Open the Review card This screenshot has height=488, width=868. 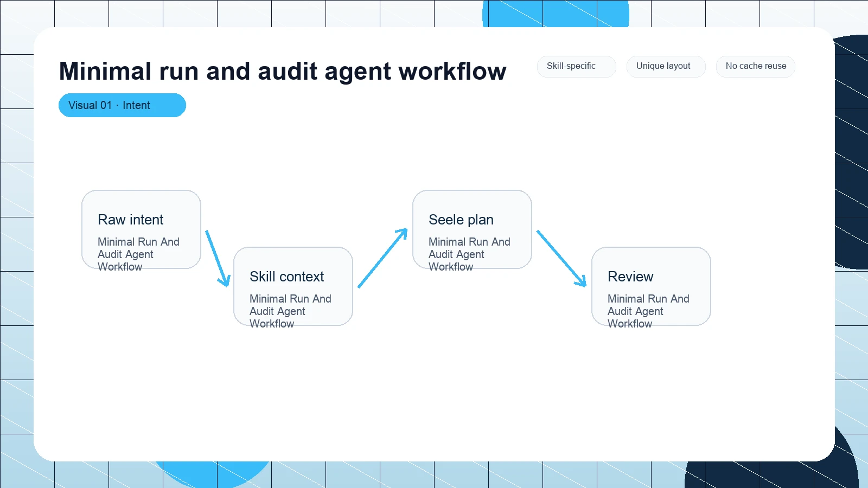(x=651, y=286)
